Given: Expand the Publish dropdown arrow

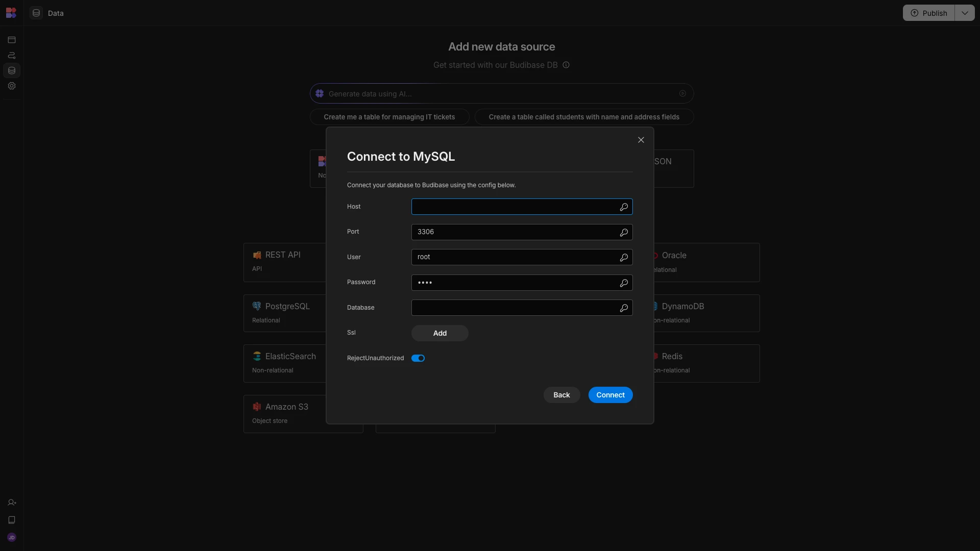Looking at the screenshot, I should 965,13.
